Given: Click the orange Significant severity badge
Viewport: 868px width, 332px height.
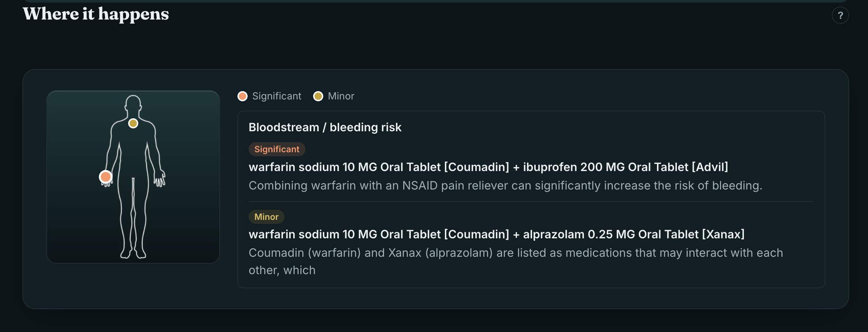Looking at the screenshot, I should pos(277,149).
